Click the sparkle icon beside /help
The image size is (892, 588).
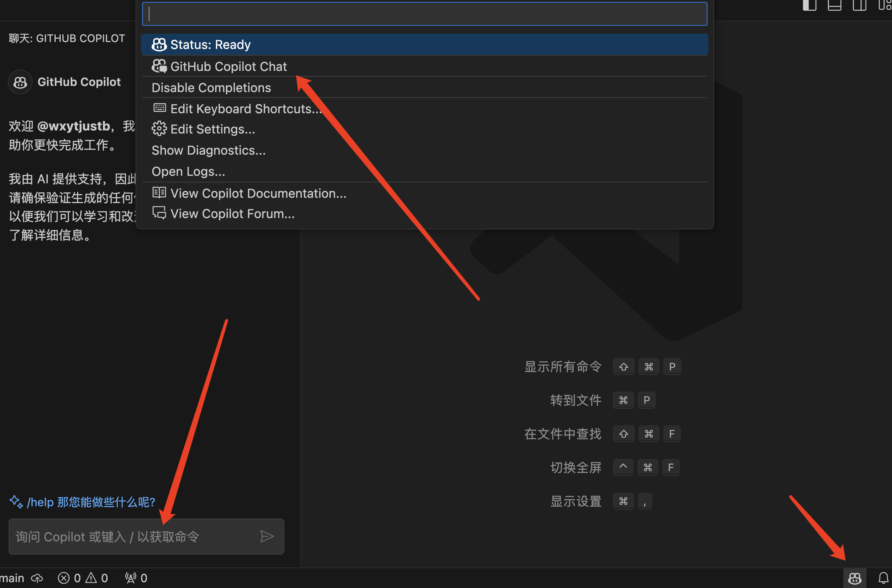tap(16, 502)
